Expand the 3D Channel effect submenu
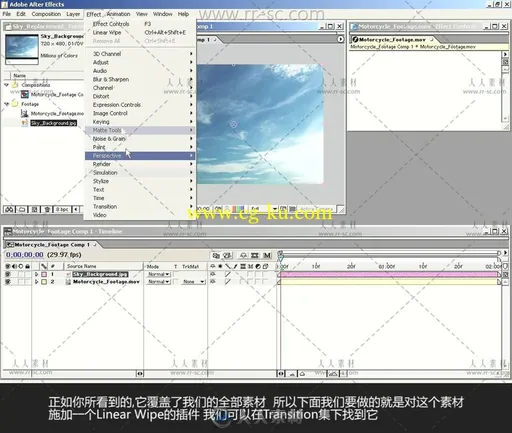512x433 pixels. [140, 54]
